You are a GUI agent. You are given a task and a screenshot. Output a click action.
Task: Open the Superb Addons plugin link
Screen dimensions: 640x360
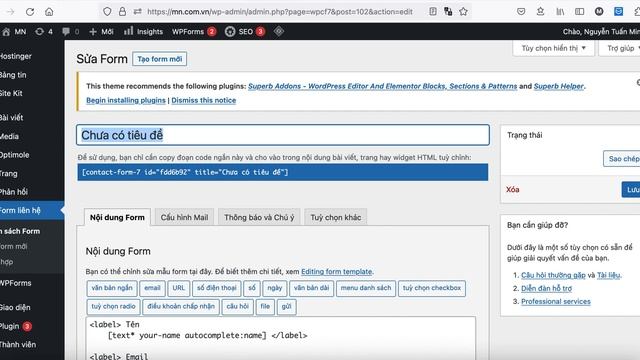[x=382, y=86]
